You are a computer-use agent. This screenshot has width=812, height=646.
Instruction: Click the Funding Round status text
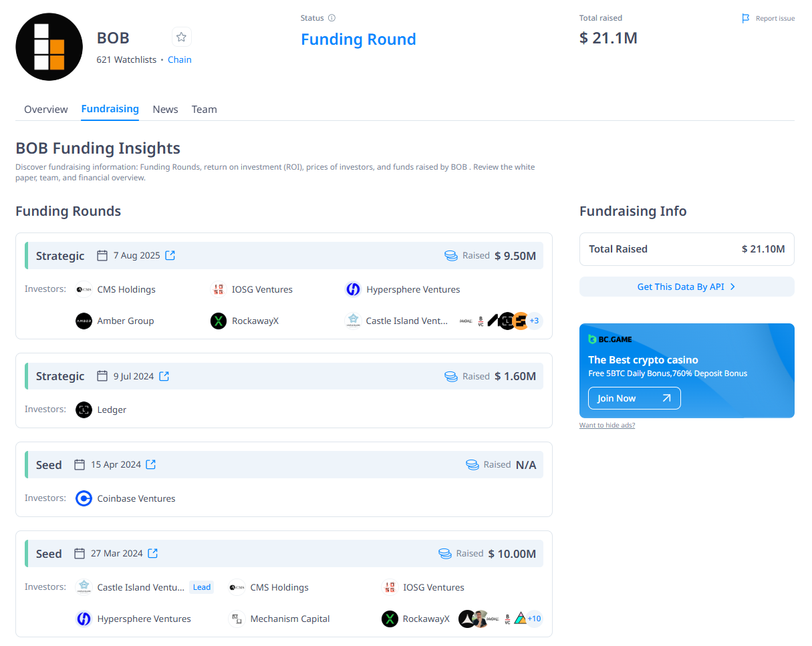click(x=358, y=39)
